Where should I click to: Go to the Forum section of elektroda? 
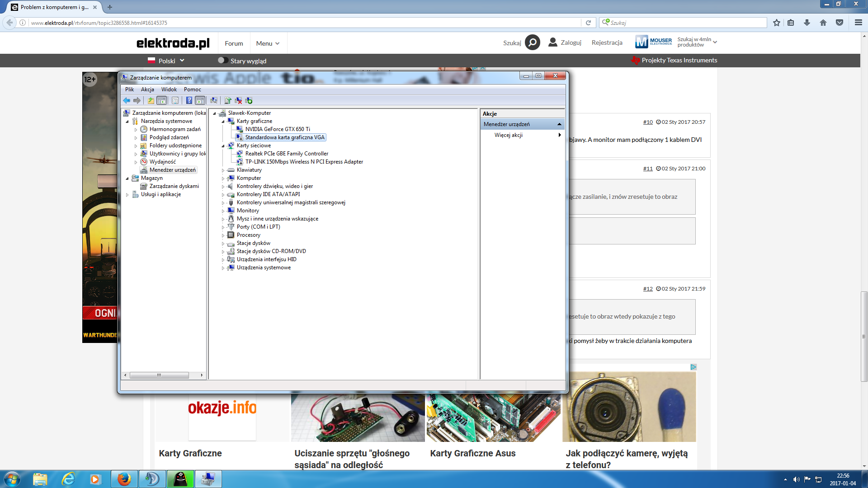point(234,43)
